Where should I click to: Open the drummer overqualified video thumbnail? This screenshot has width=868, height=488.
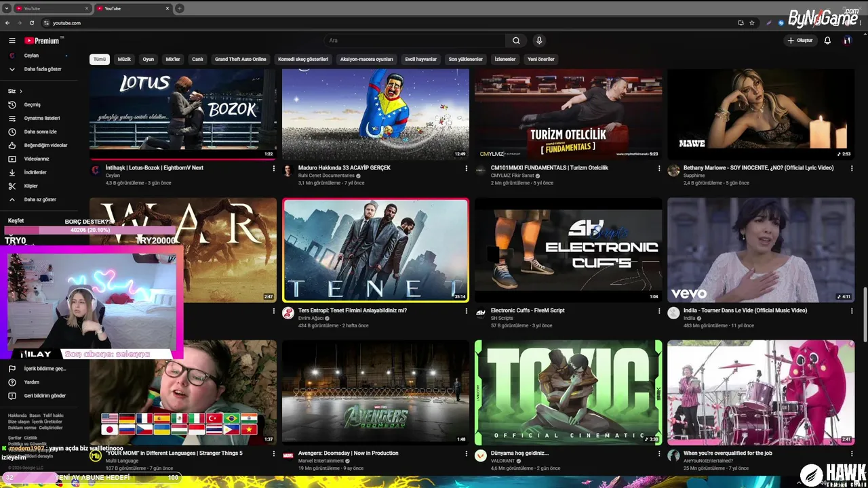[x=761, y=392]
